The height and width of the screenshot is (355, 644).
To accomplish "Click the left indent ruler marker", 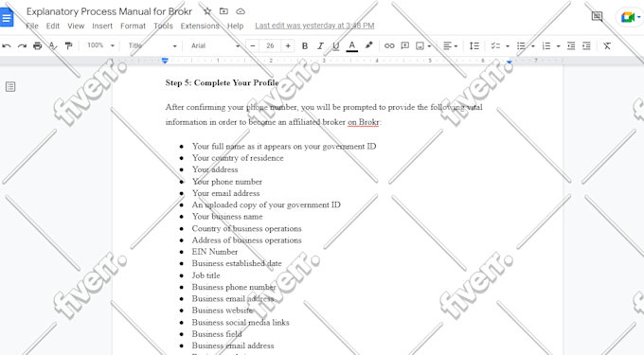I will pyautogui.click(x=165, y=61).
